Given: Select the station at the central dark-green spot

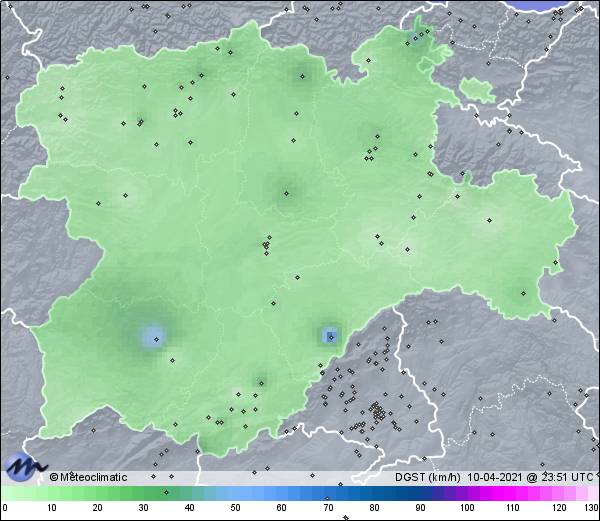Looking at the screenshot, I should (x=286, y=194).
